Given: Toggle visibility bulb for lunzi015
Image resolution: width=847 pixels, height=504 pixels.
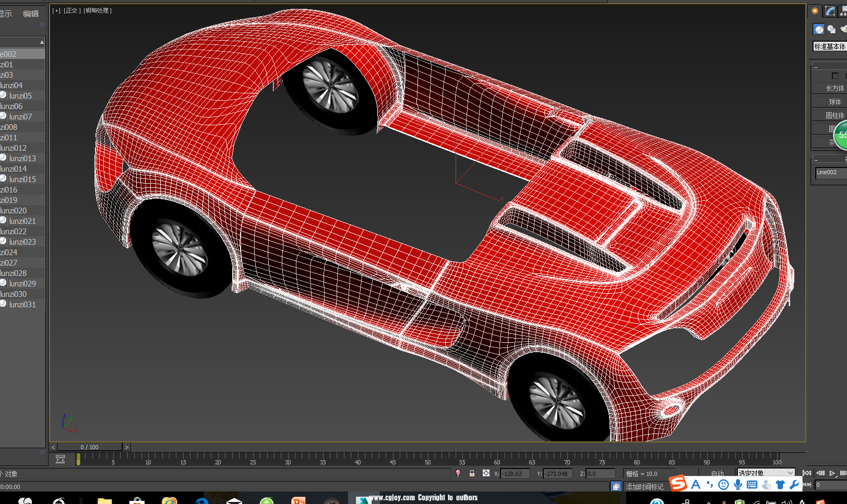Looking at the screenshot, I should pyautogui.click(x=3, y=178).
